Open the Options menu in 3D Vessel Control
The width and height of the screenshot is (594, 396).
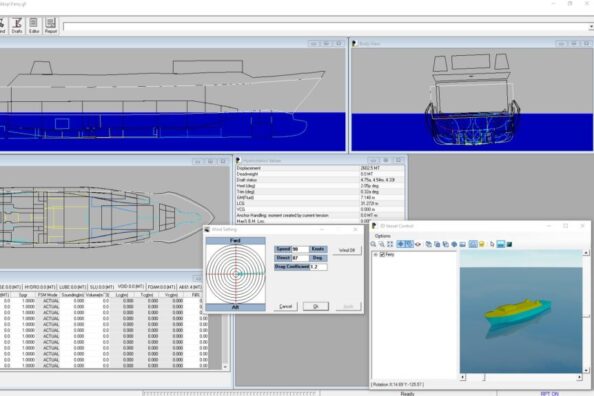(383, 236)
